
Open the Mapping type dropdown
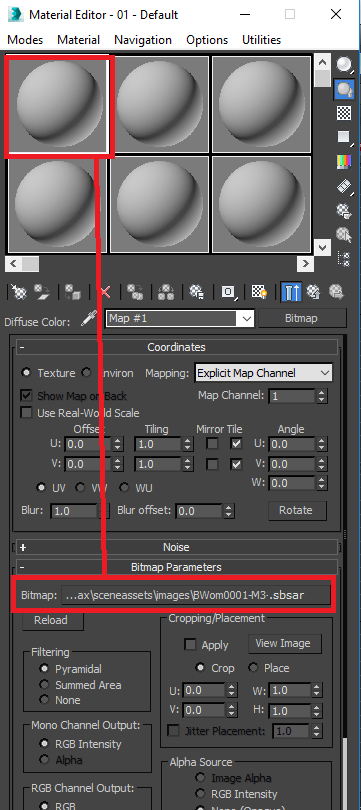pyautogui.click(x=264, y=373)
